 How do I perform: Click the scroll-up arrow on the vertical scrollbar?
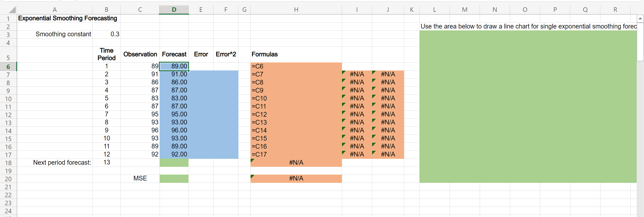(640, 18)
